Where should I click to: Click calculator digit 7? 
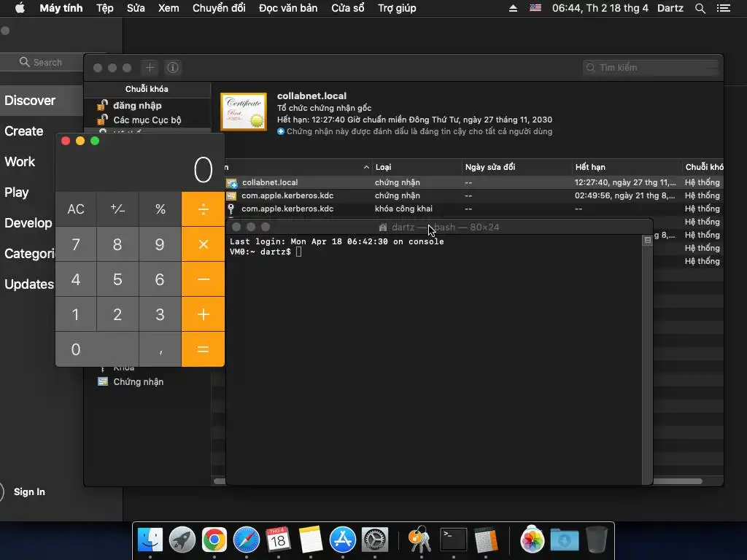pyautogui.click(x=76, y=244)
